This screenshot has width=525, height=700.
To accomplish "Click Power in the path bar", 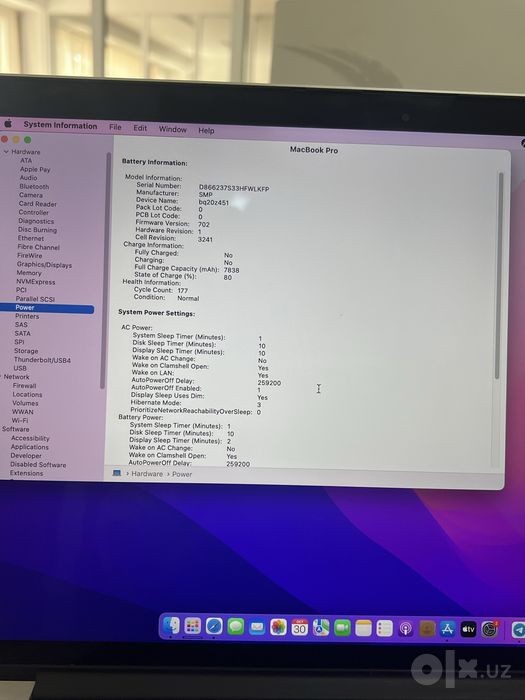I will (x=182, y=474).
